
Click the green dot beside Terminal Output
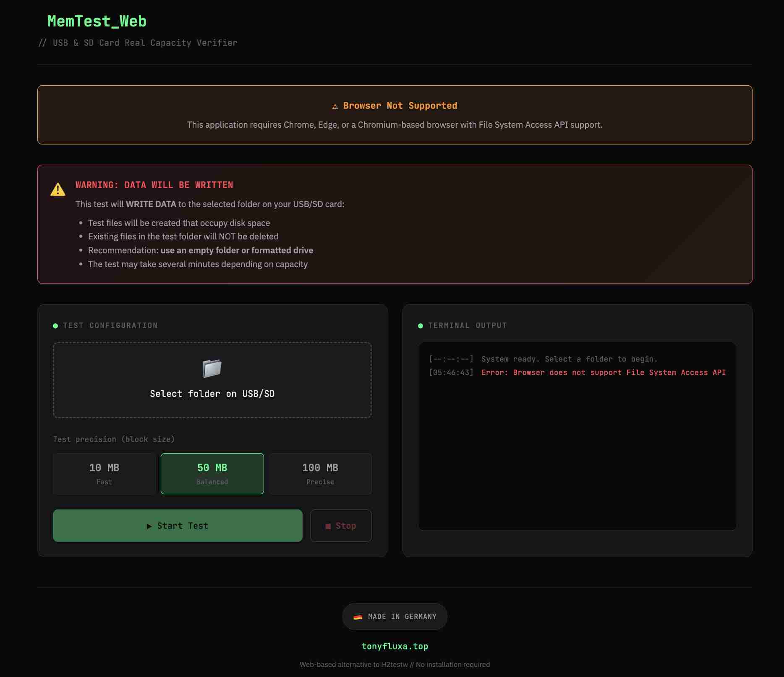click(x=421, y=326)
